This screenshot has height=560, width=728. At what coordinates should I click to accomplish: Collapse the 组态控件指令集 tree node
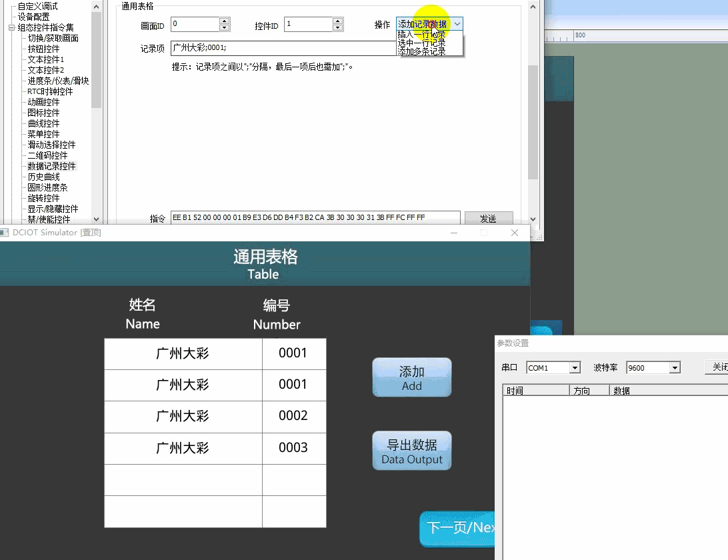click(x=11, y=28)
